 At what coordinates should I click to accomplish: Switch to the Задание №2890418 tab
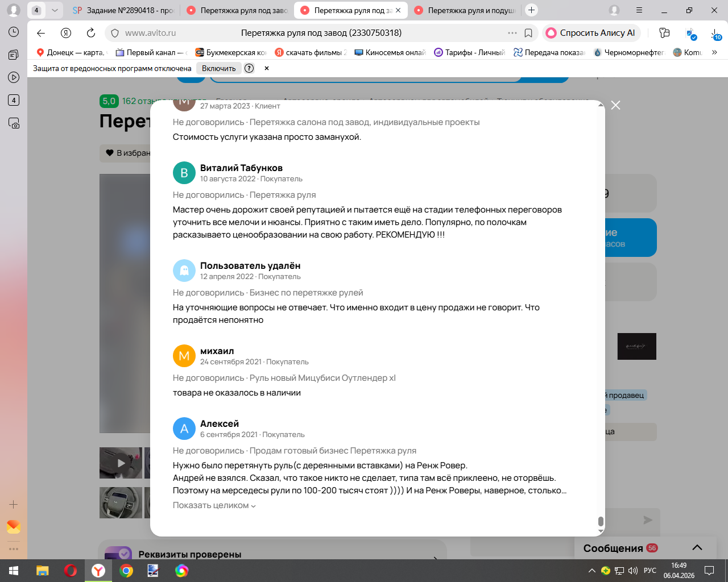click(x=123, y=10)
